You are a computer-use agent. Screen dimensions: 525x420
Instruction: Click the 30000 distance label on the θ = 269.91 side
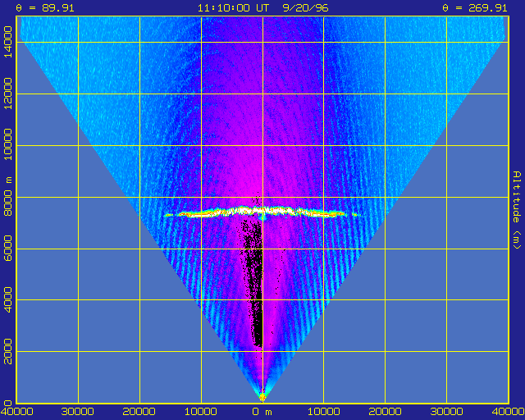tap(446, 412)
